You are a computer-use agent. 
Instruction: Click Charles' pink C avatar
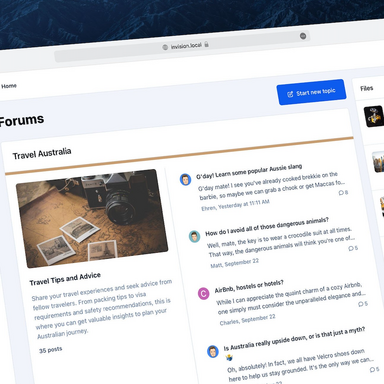pyautogui.click(x=203, y=293)
